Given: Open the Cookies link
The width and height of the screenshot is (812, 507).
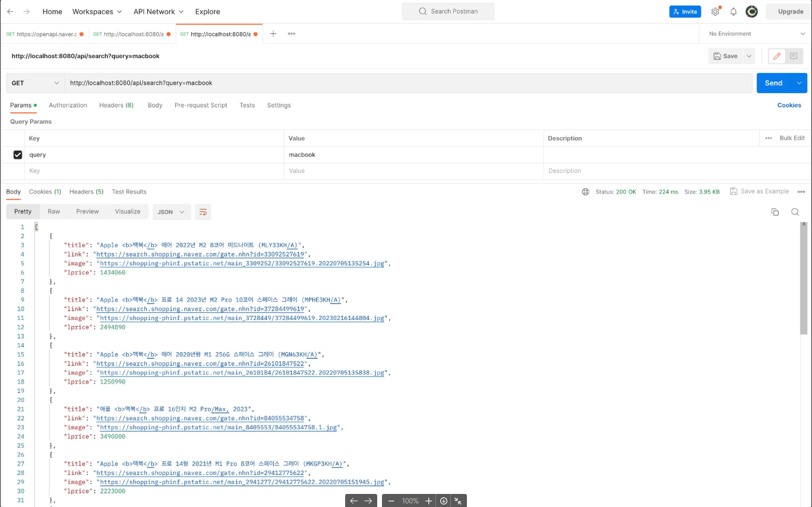Looking at the screenshot, I should 789,105.
